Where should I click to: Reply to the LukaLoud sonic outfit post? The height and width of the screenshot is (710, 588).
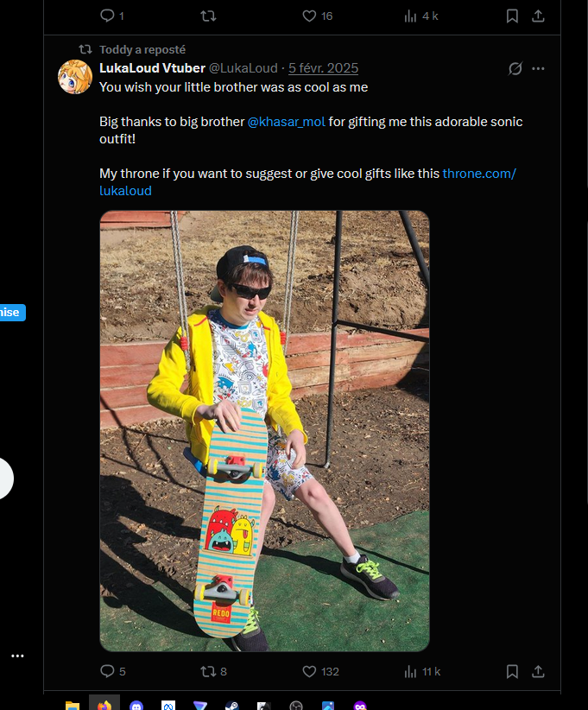pos(107,671)
